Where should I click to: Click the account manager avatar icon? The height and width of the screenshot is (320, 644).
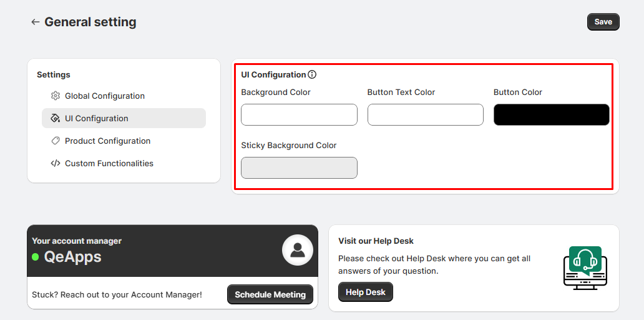tap(297, 250)
